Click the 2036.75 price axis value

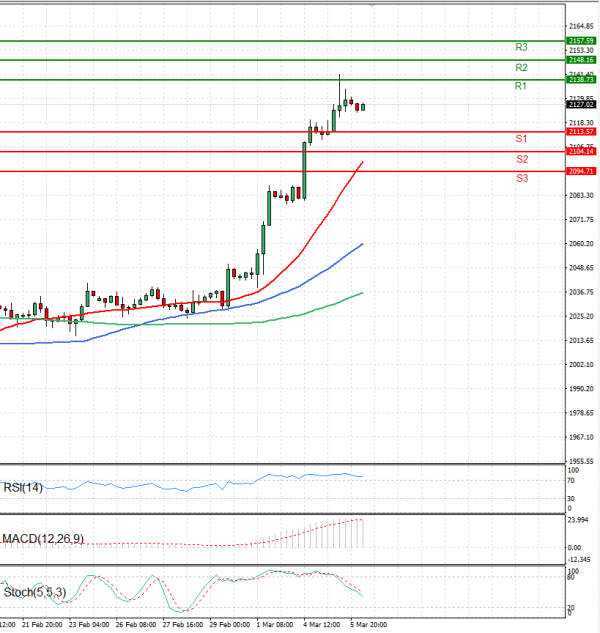coord(581,292)
